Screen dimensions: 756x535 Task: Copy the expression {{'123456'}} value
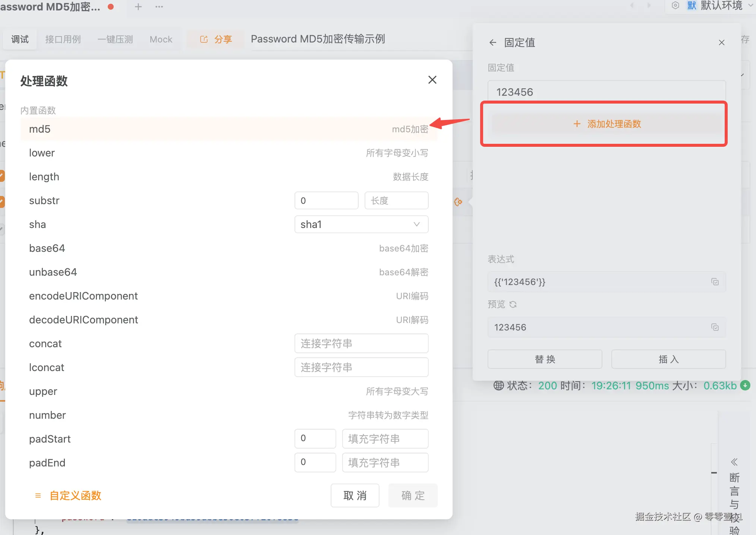click(715, 282)
